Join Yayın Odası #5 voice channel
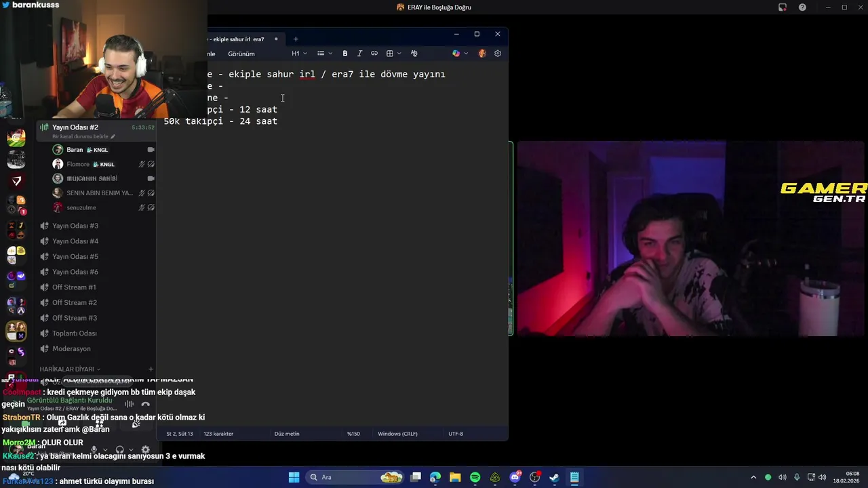 tap(75, 256)
